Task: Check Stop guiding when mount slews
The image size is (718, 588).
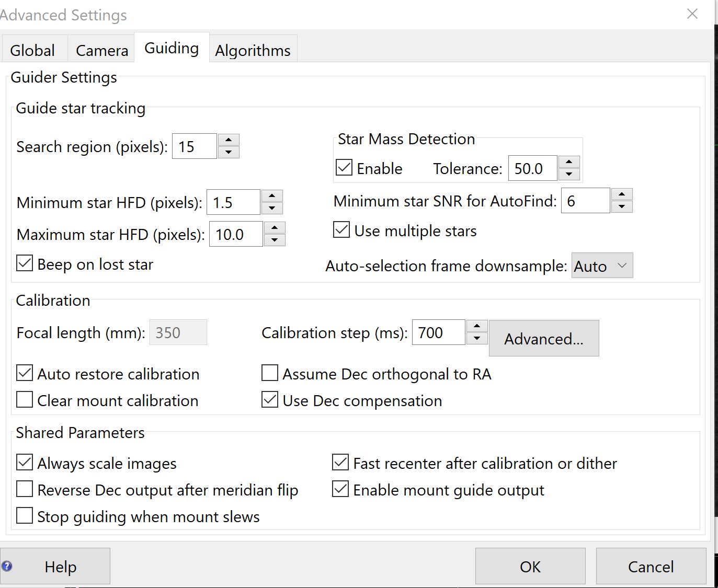Action: tap(25, 515)
